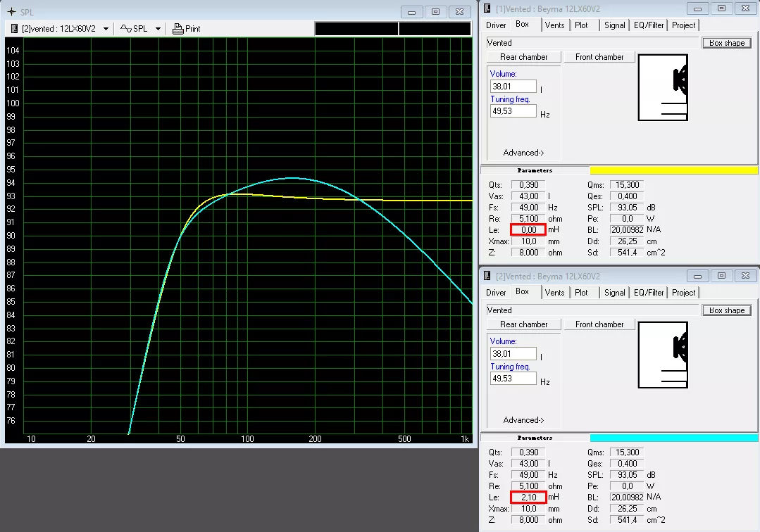This screenshot has height=532, width=760.
Task: Click Box shape button in project [1] window
Action: pyautogui.click(x=726, y=43)
